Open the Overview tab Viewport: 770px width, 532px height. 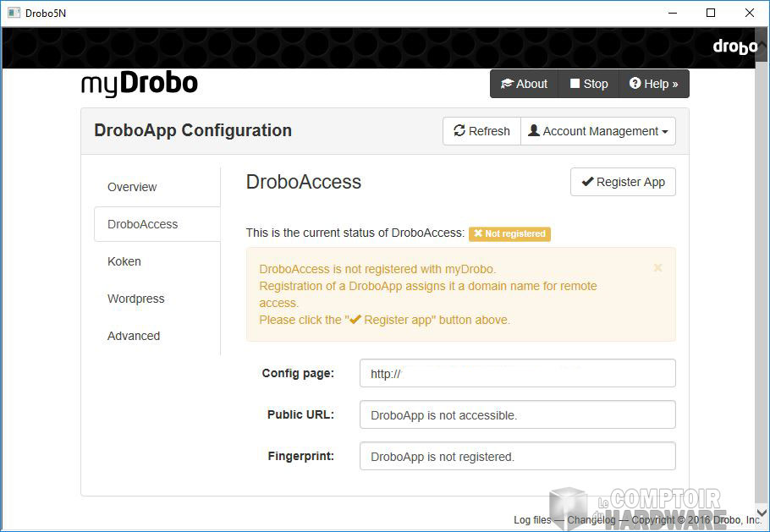132,187
